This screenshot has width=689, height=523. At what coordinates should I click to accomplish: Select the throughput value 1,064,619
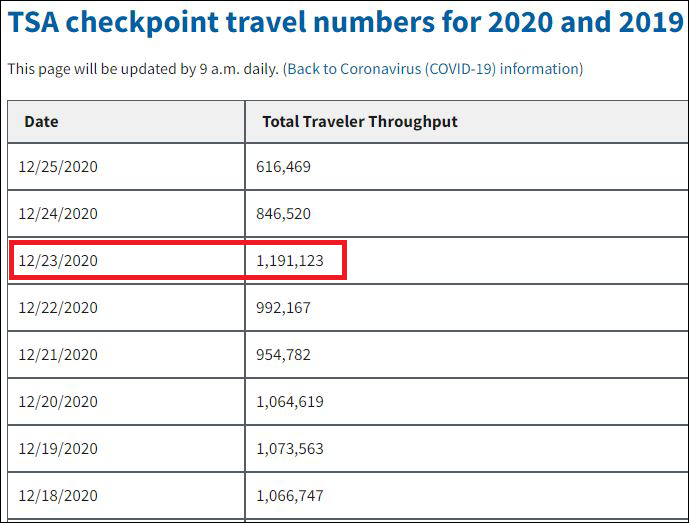(290, 402)
